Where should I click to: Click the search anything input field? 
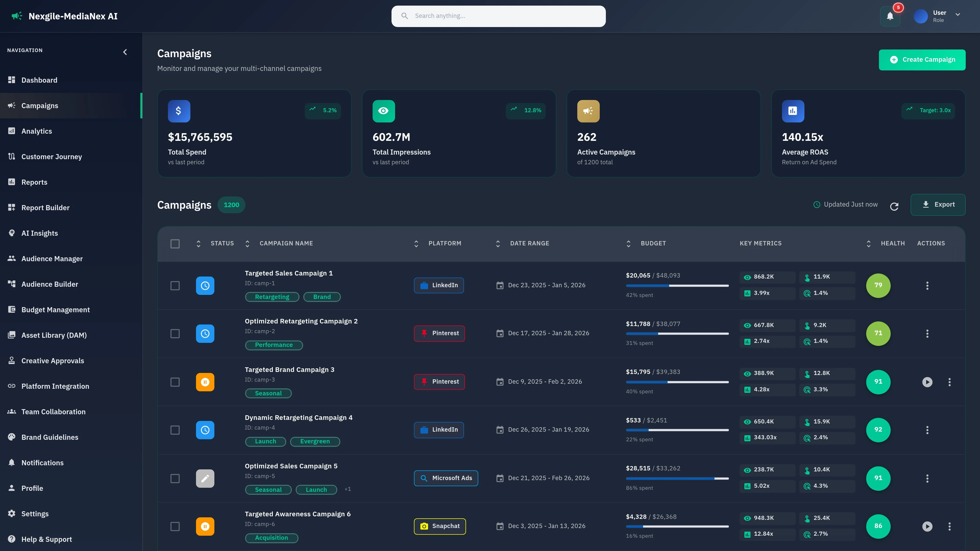(x=498, y=16)
